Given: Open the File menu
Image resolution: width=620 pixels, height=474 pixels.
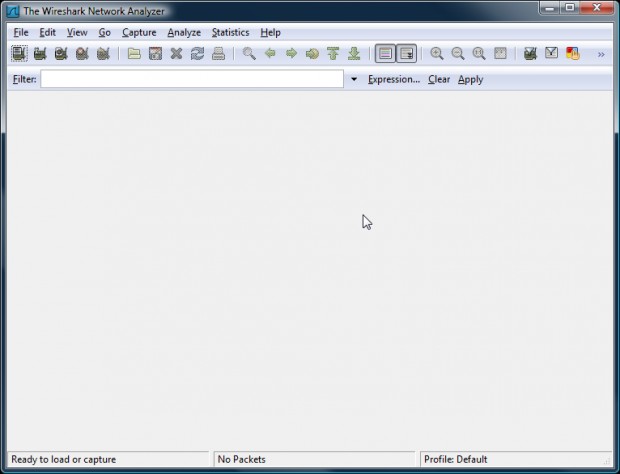Looking at the screenshot, I should coord(21,32).
